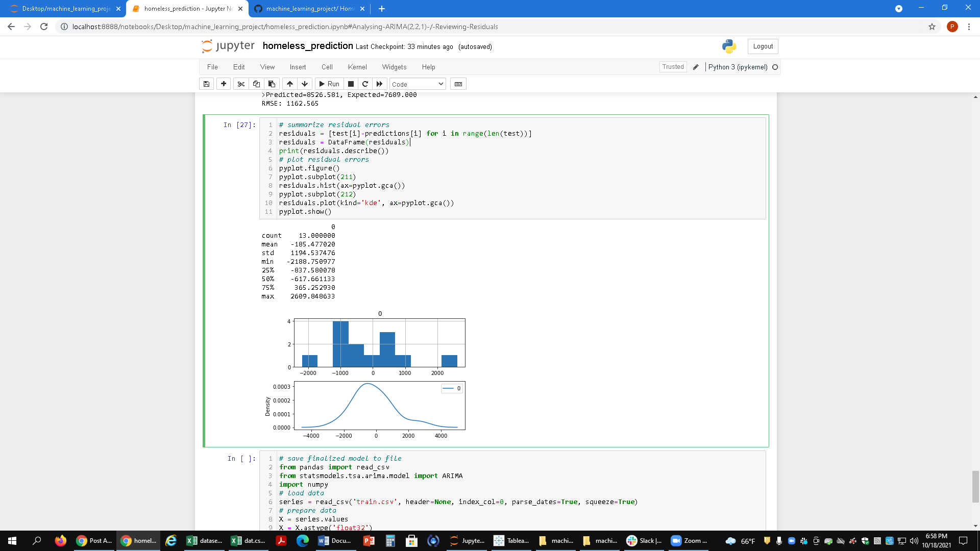Image resolution: width=980 pixels, height=551 pixels.
Task: Move selected cell down with the arrow icon
Action: 305,84
